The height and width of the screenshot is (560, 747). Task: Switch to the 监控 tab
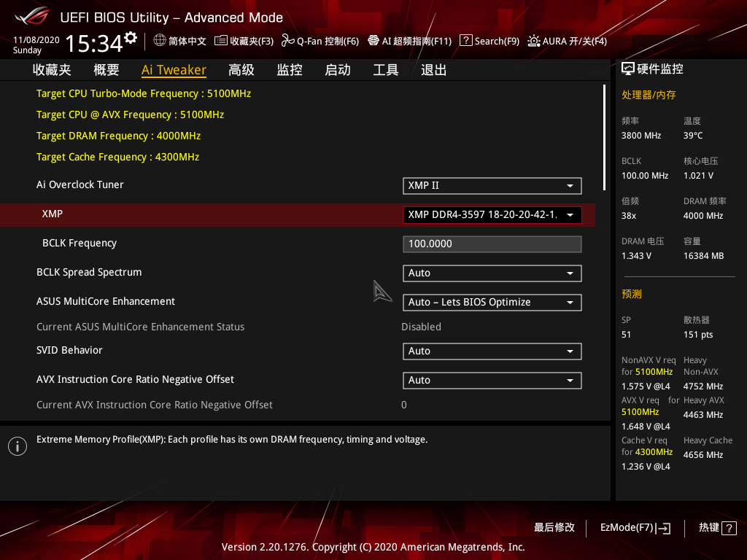(x=290, y=70)
